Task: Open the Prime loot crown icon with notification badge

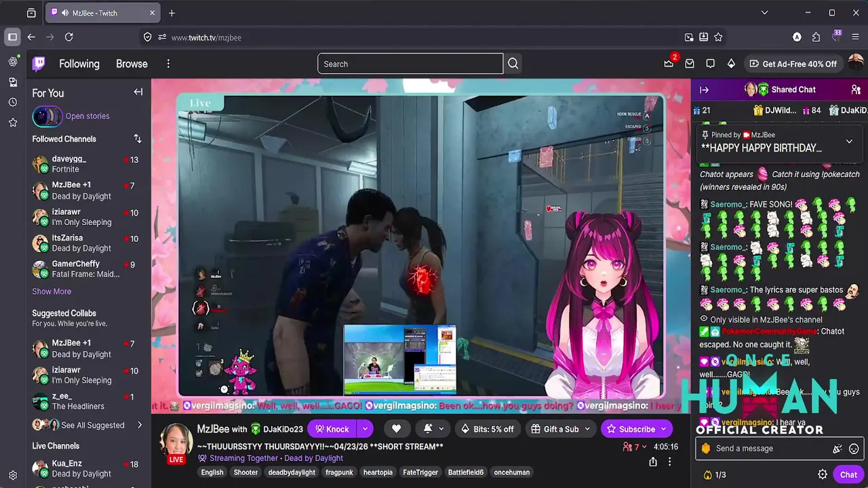Action: tap(669, 63)
